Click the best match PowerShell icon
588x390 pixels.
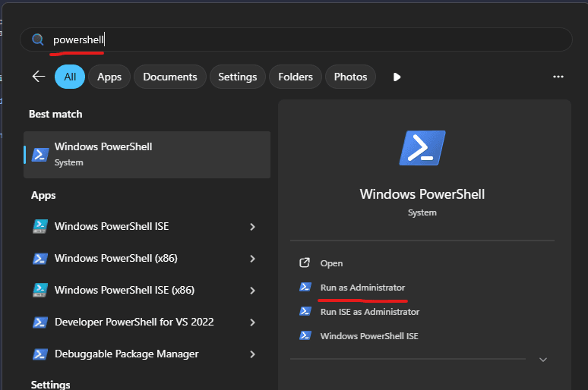pos(40,154)
